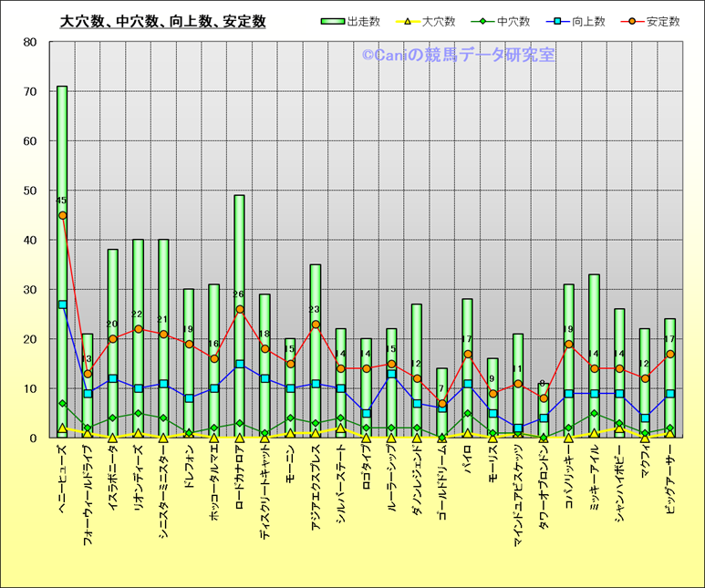Click the data label 23 above アジアエクスプレス
This screenshot has height=588, width=705.
[316, 310]
